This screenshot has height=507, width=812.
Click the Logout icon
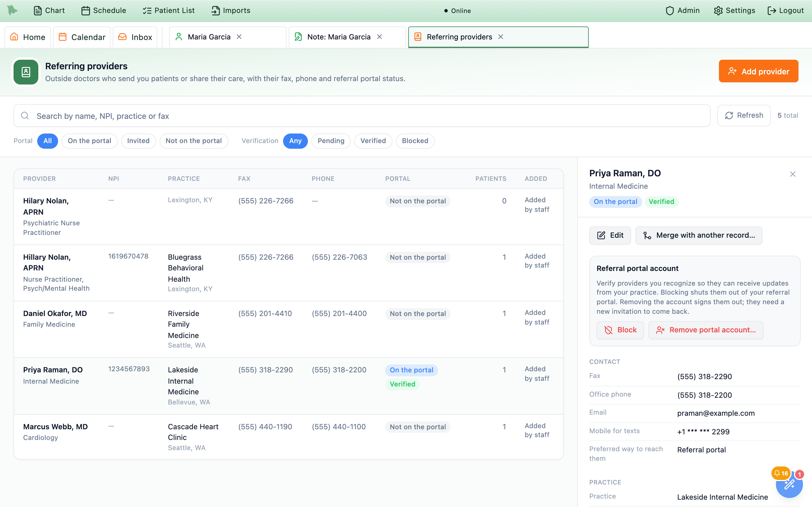pyautogui.click(x=772, y=11)
